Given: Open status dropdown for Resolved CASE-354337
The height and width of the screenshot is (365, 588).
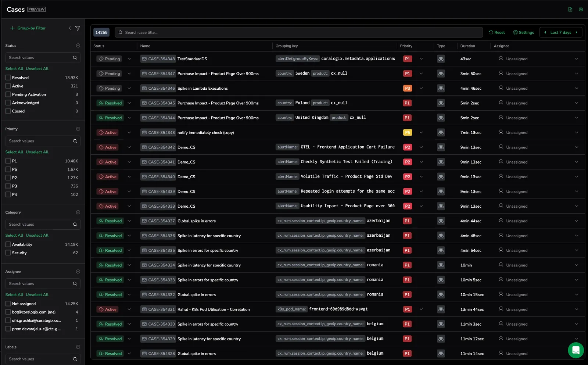Looking at the screenshot, I should pyautogui.click(x=129, y=221).
